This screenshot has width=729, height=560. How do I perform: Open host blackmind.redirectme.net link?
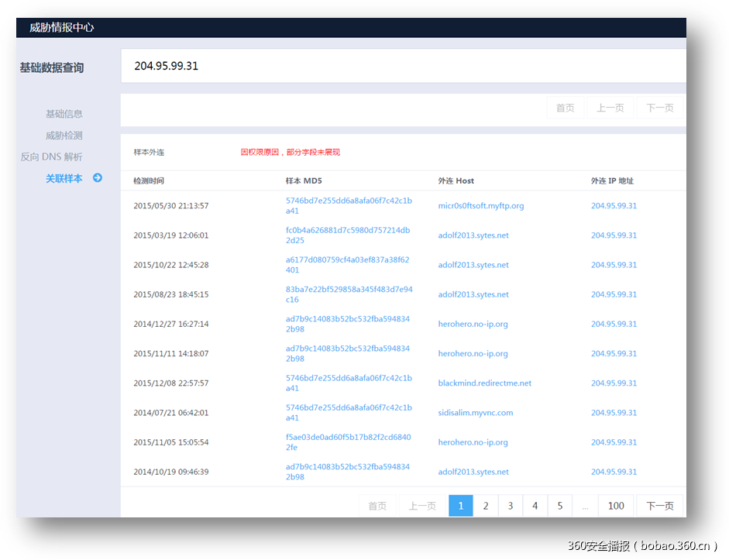coord(484,383)
